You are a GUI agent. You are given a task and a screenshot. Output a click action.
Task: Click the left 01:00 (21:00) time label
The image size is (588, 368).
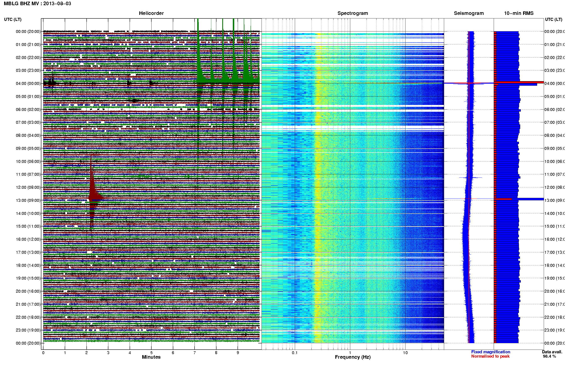[x=28, y=44]
